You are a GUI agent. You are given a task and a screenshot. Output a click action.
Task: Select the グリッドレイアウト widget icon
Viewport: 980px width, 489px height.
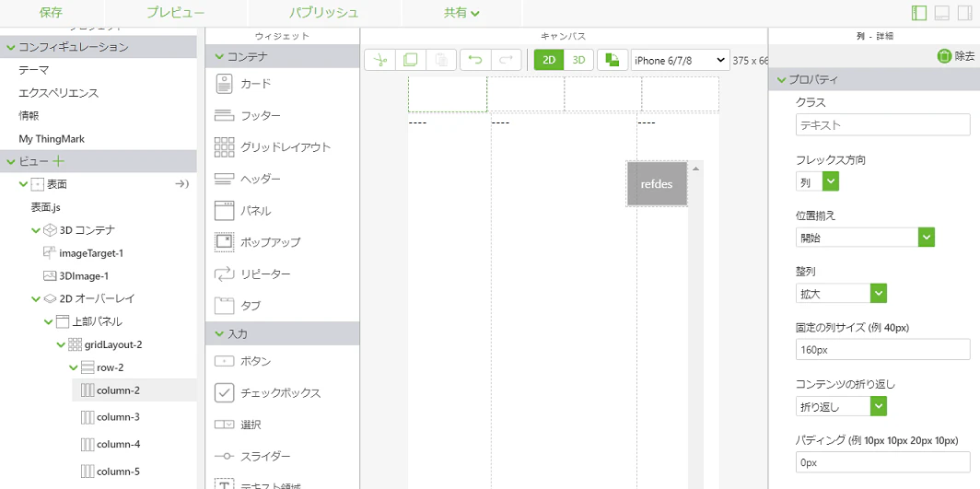click(x=224, y=147)
